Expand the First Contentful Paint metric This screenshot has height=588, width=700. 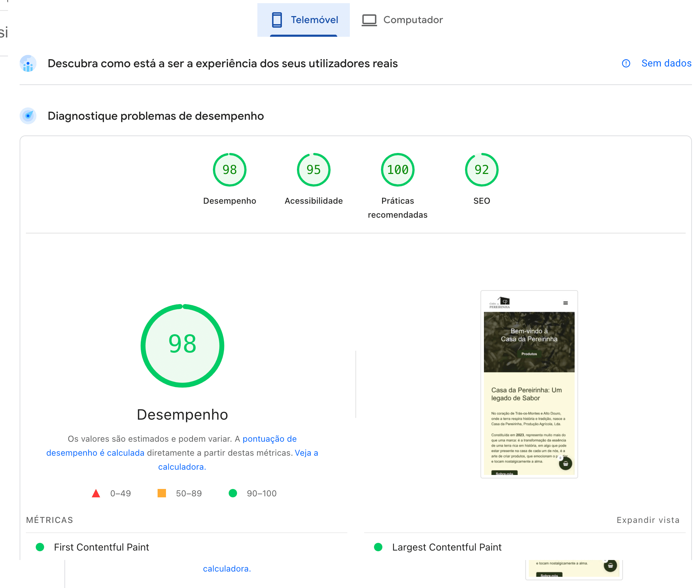tap(101, 547)
